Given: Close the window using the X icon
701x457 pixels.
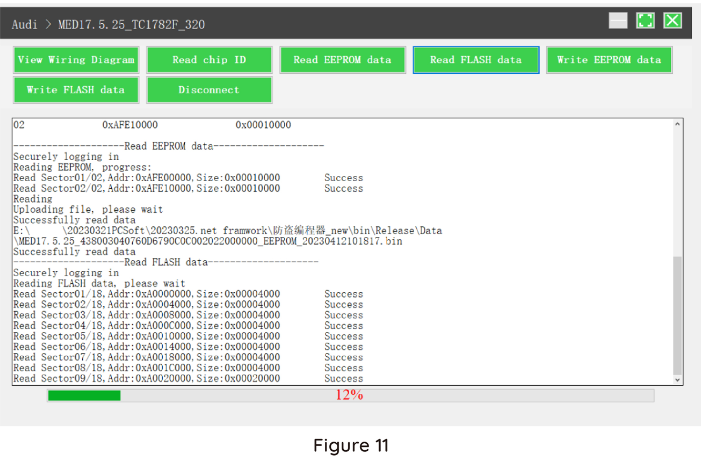Looking at the screenshot, I should tap(672, 21).
